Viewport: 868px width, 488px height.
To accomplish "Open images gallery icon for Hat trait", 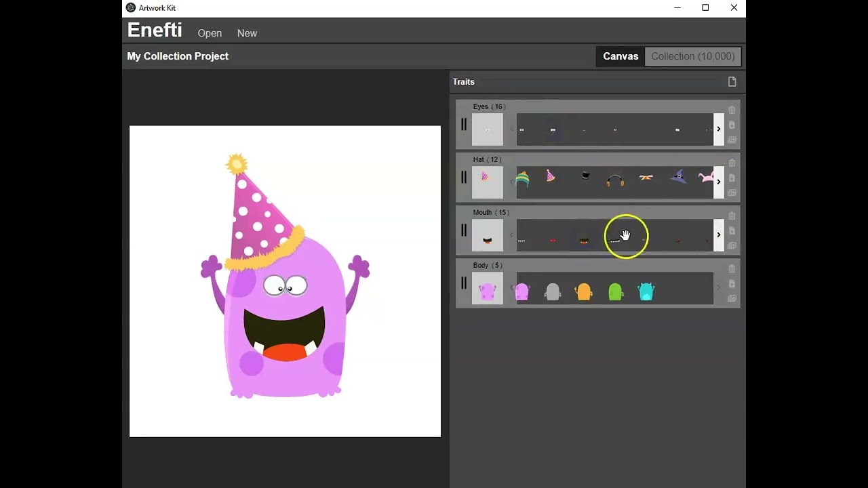I will [732, 192].
